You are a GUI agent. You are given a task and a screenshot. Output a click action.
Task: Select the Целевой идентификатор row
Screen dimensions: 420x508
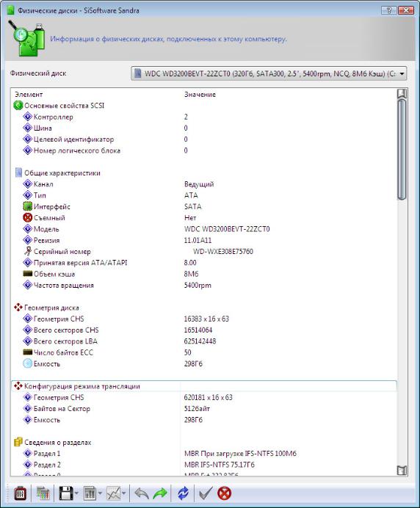(204, 139)
